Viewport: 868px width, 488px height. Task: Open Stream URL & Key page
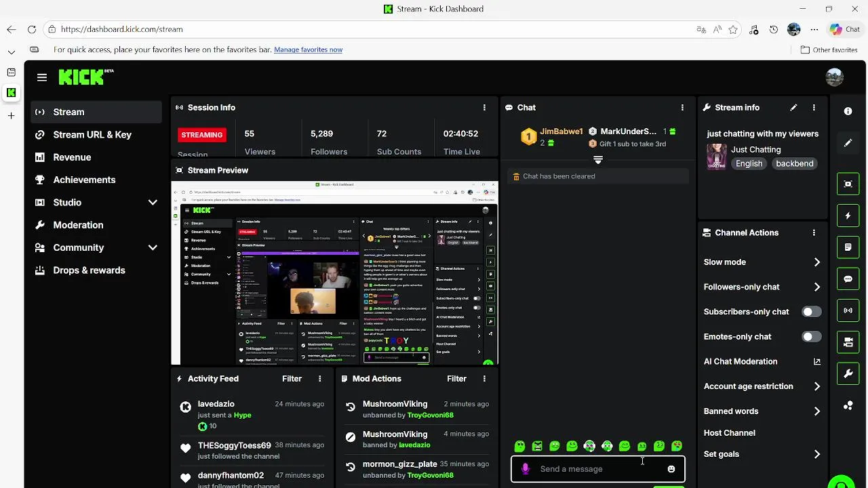[x=96, y=135]
